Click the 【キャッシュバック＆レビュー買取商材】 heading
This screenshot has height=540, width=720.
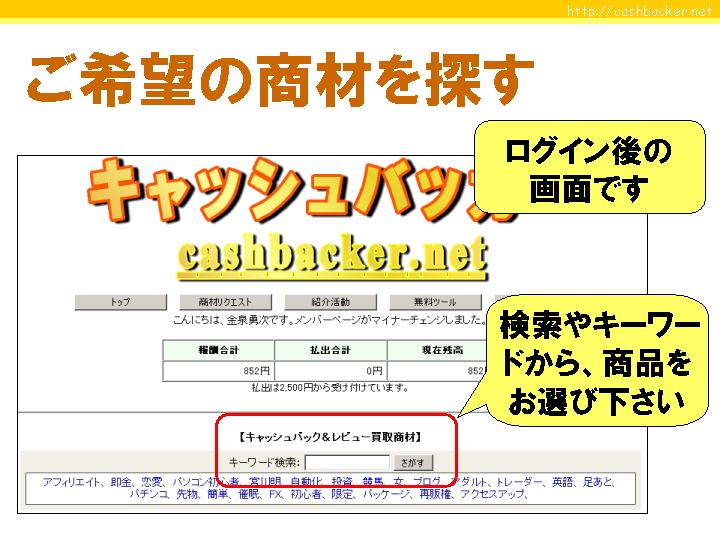coord(330,437)
